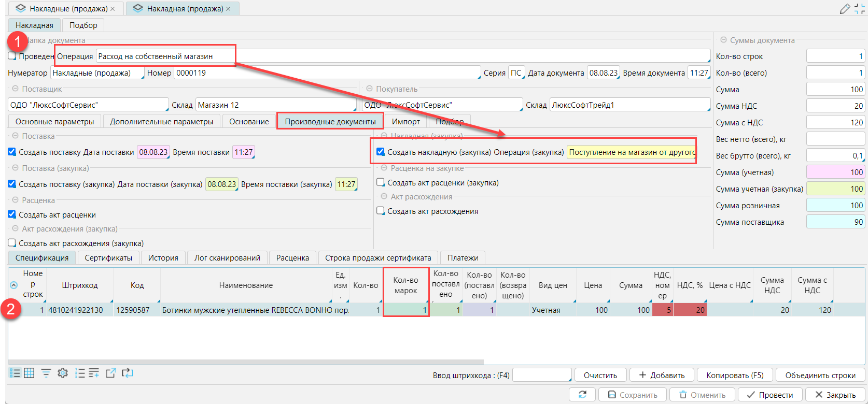Click the pencil edit icon at top right
Image resolution: width=868 pixels, height=404 pixels.
click(x=845, y=9)
